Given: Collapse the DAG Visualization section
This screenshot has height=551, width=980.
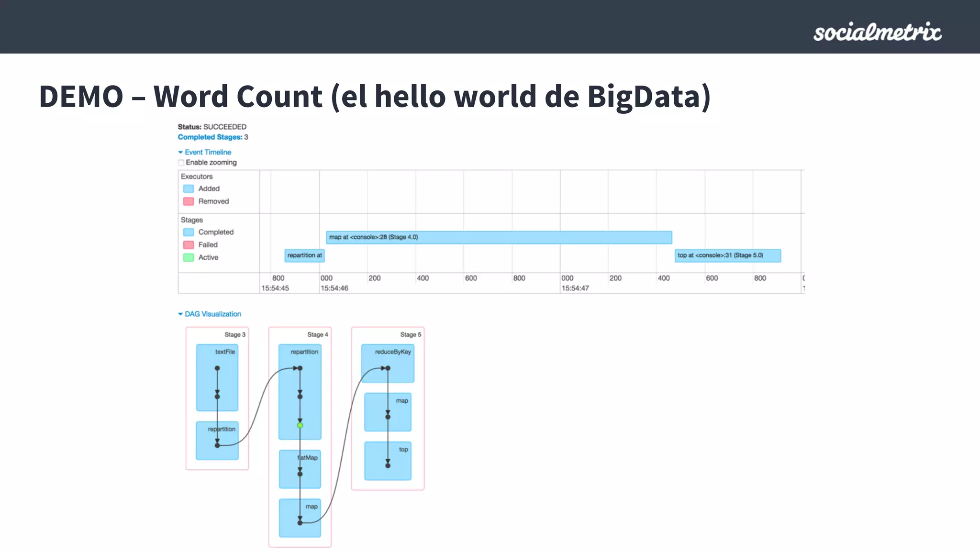Looking at the screenshot, I should 210,314.
